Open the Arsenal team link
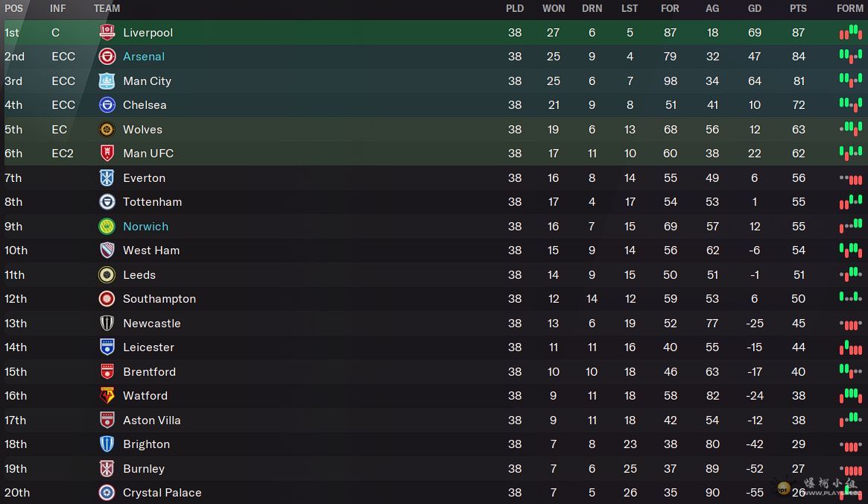This screenshot has width=868, height=504. point(144,57)
